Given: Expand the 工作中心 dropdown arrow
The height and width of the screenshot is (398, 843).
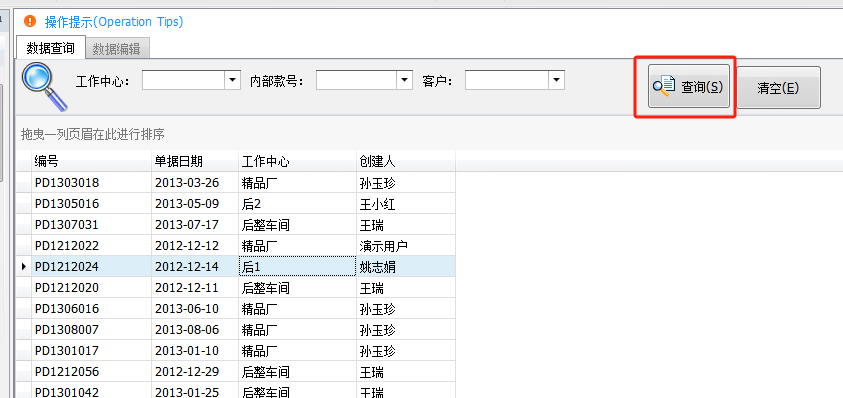Looking at the screenshot, I should 232,80.
